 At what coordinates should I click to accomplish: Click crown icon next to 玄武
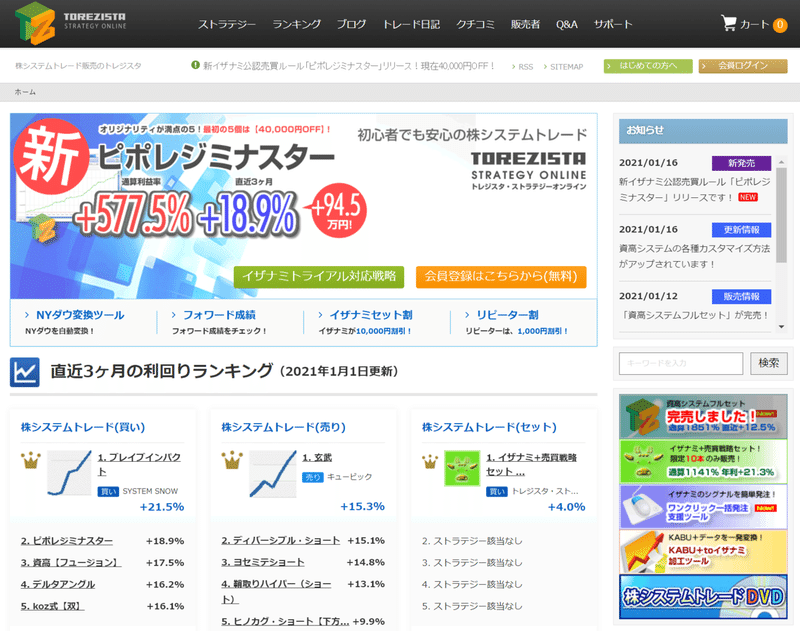tap(232, 460)
